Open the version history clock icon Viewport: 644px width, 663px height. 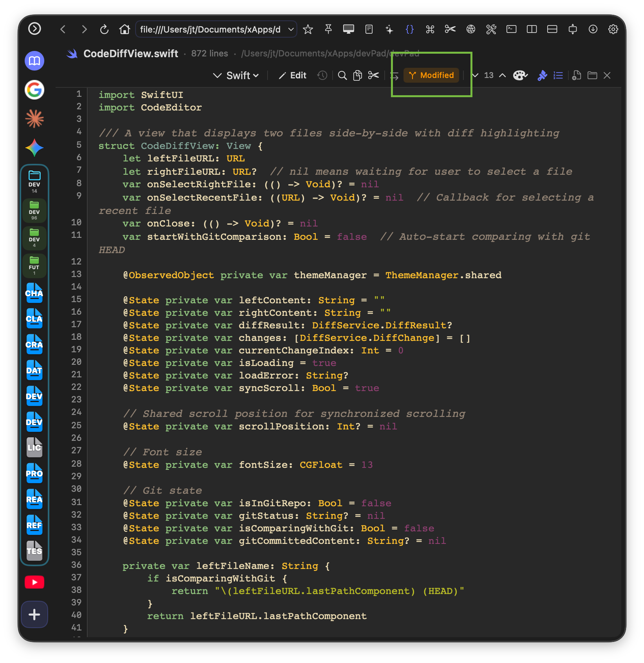point(322,75)
